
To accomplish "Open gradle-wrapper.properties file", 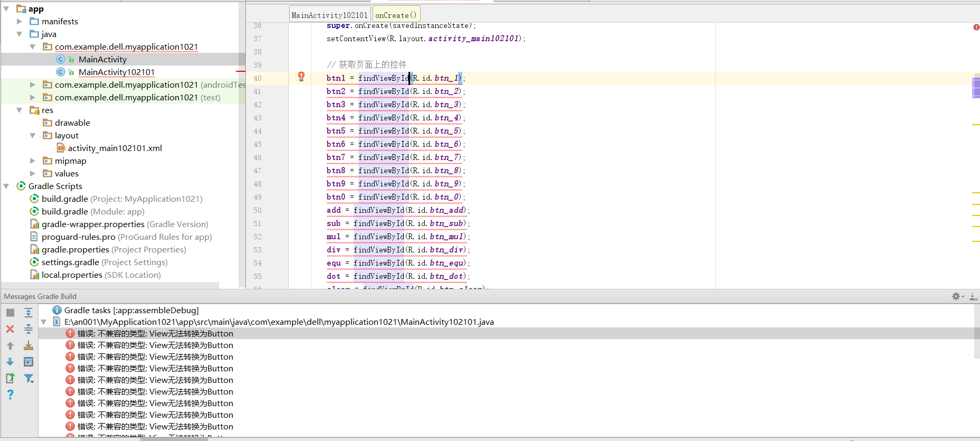I will pos(125,224).
